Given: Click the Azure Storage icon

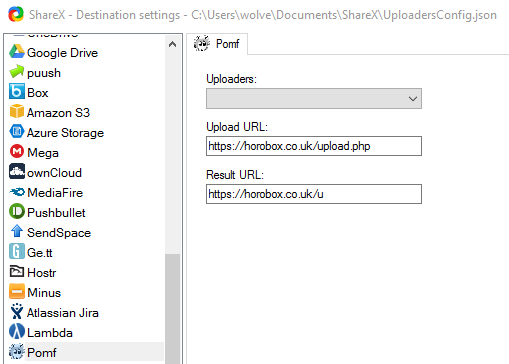Looking at the screenshot, I should pyautogui.click(x=17, y=132).
